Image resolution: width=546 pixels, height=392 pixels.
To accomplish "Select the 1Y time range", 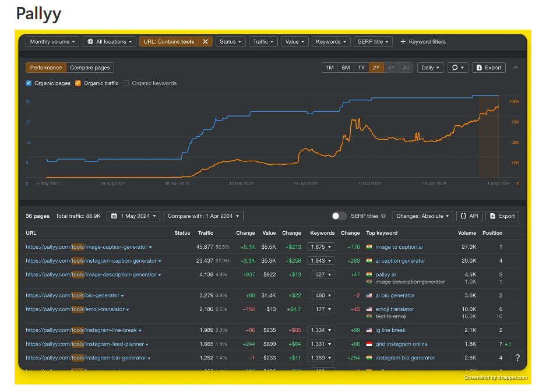I will 361,68.
